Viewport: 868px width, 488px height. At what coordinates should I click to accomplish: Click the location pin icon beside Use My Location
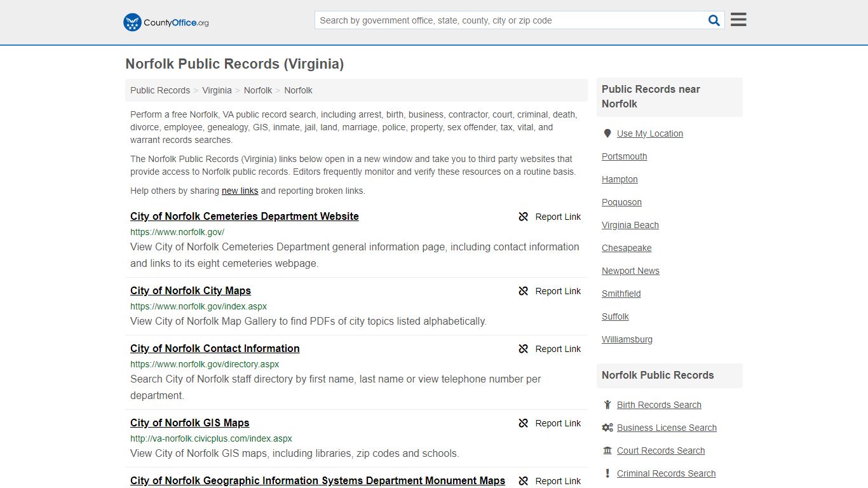click(x=607, y=133)
